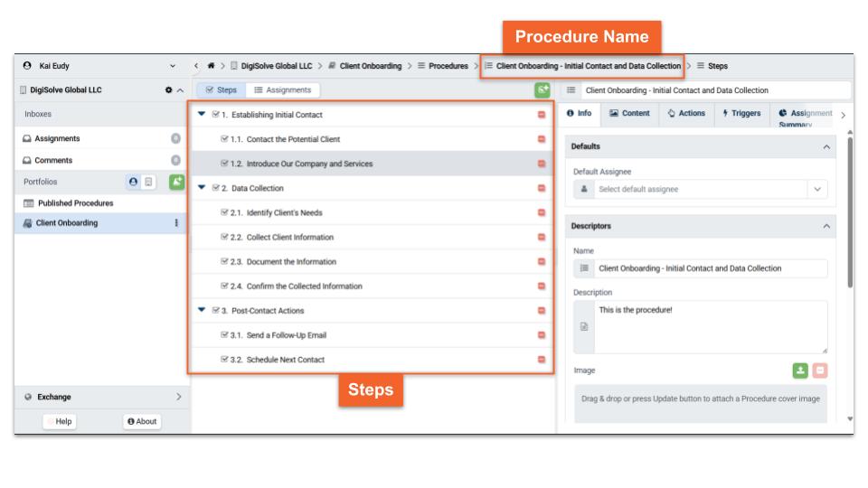Open Client Onboarding three-dot menu
The height and width of the screenshot is (488, 868).
coord(176,223)
